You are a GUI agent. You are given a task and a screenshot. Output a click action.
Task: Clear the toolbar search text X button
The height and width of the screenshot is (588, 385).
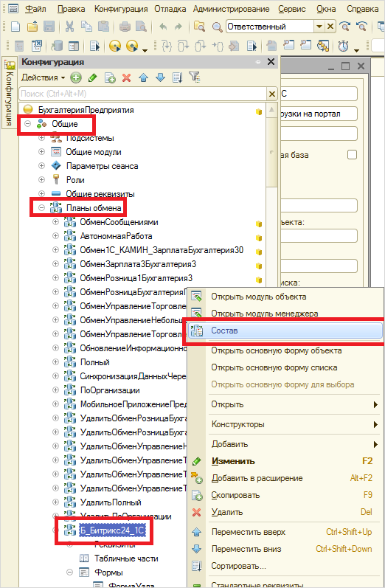pyautogui.click(x=330, y=27)
